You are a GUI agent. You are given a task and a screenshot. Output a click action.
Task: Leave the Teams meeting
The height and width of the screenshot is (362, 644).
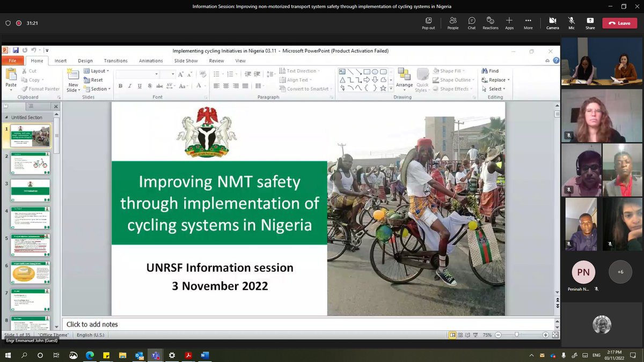(619, 23)
